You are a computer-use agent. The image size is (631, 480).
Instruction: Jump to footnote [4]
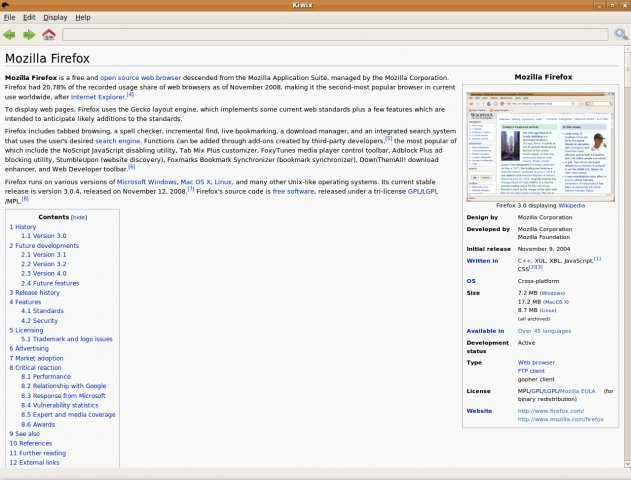pos(130,95)
